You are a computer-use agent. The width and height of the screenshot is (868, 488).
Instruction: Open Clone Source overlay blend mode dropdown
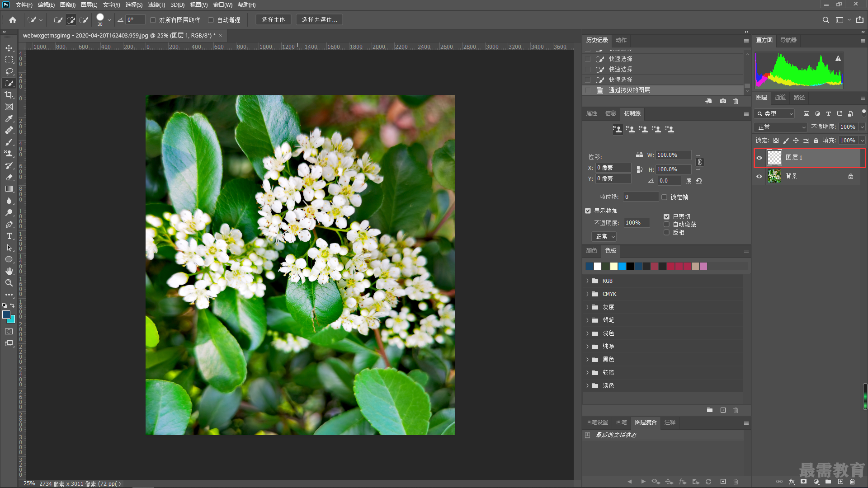pos(604,237)
